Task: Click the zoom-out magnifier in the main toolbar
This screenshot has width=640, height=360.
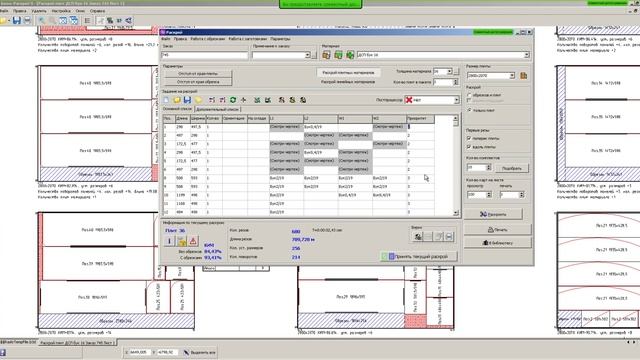Action: click(52, 20)
